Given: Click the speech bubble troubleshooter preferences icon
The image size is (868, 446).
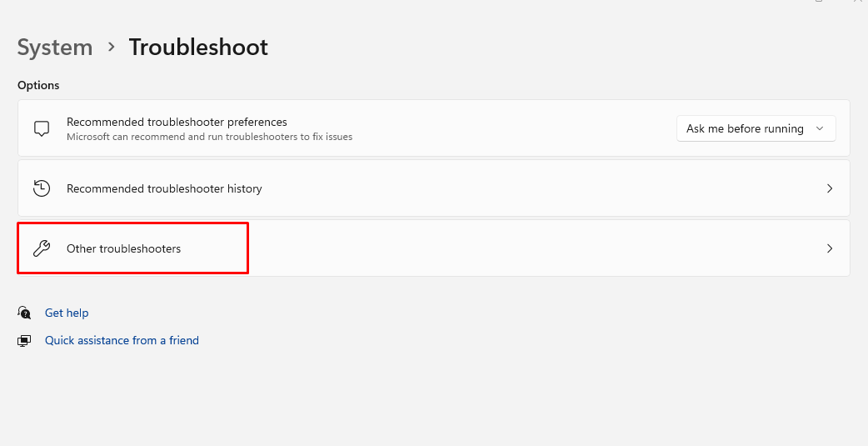Looking at the screenshot, I should (x=42, y=128).
